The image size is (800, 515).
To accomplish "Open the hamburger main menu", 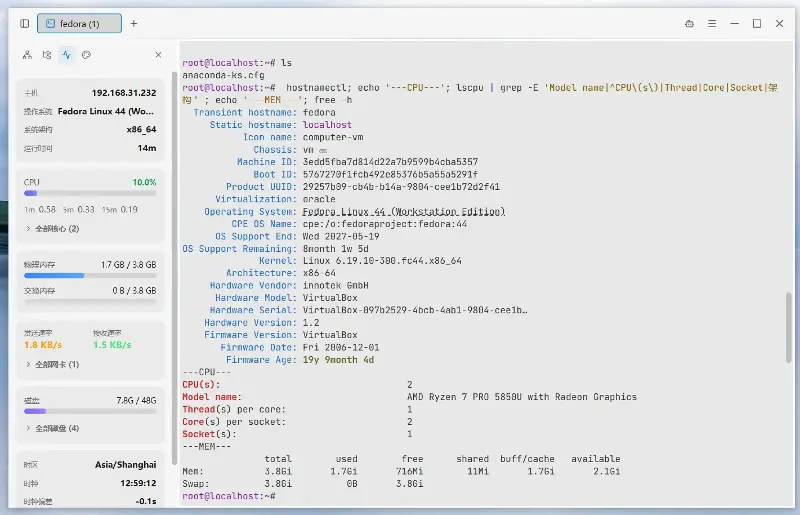I will [x=712, y=23].
